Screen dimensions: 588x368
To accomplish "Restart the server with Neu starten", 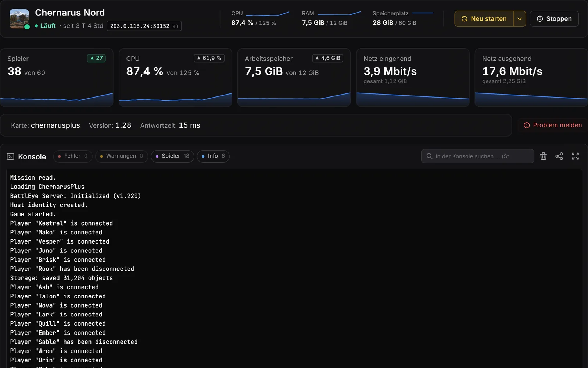I will point(484,19).
